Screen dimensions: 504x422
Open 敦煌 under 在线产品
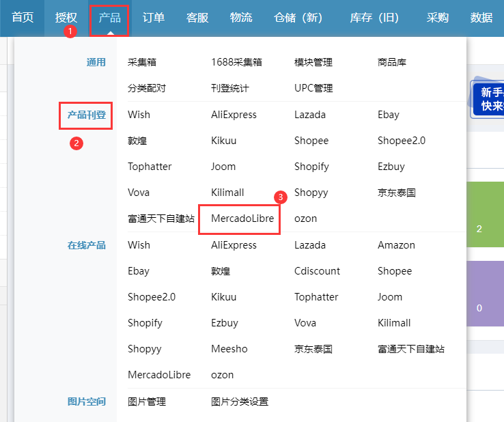pos(221,271)
